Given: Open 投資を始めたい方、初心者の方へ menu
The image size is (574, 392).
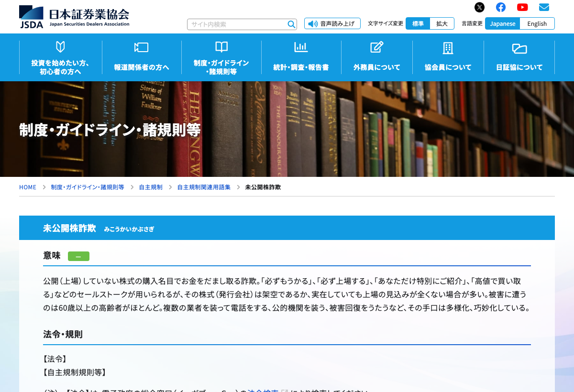Looking at the screenshot, I should pos(60,57).
